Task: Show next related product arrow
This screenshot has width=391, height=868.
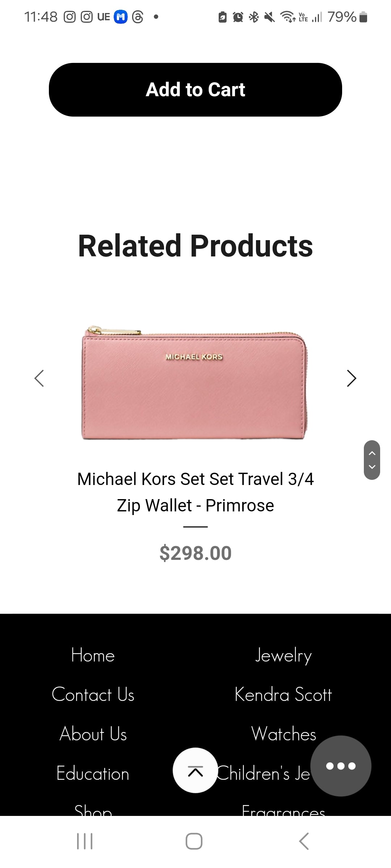Action: tap(352, 378)
